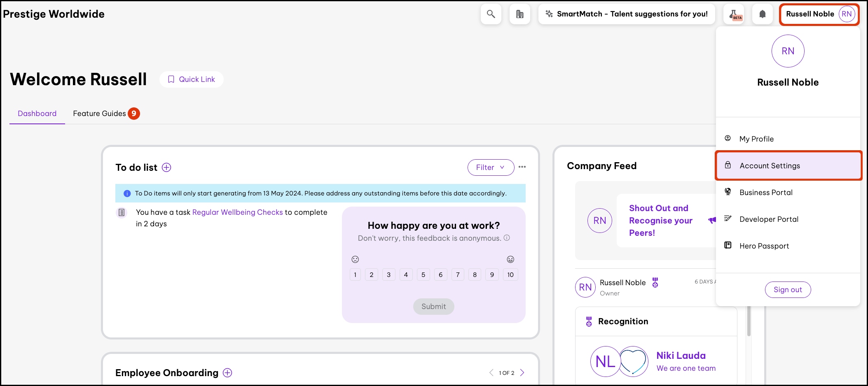Image resolution: width=868 pixels, height=386 pixels.
Task: Open SmartMatch talent suggestions banner
Action: coord(626,14)
